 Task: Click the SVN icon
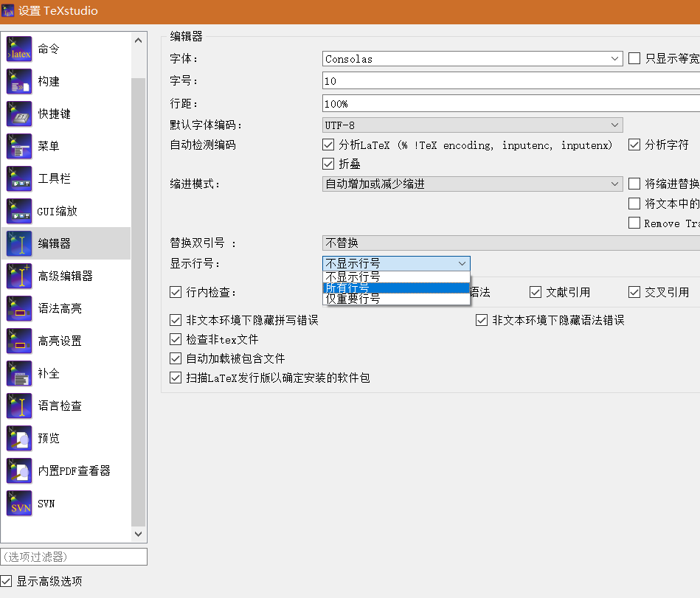19,503
